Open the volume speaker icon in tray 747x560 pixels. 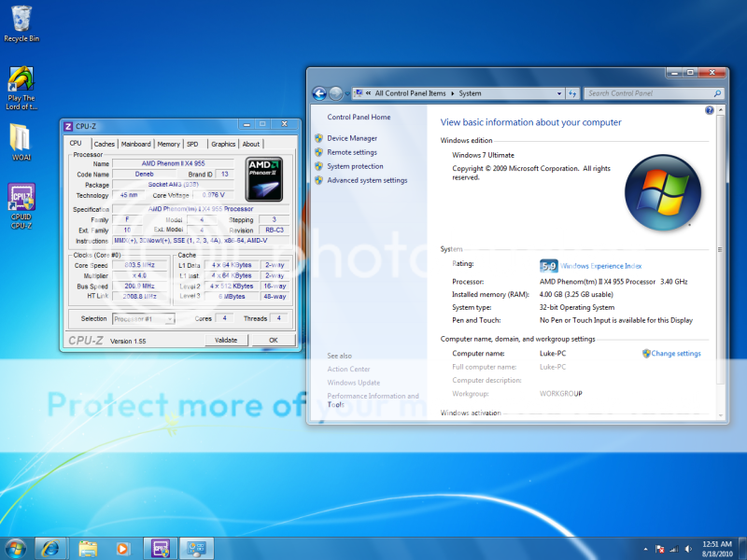(688, 549)
